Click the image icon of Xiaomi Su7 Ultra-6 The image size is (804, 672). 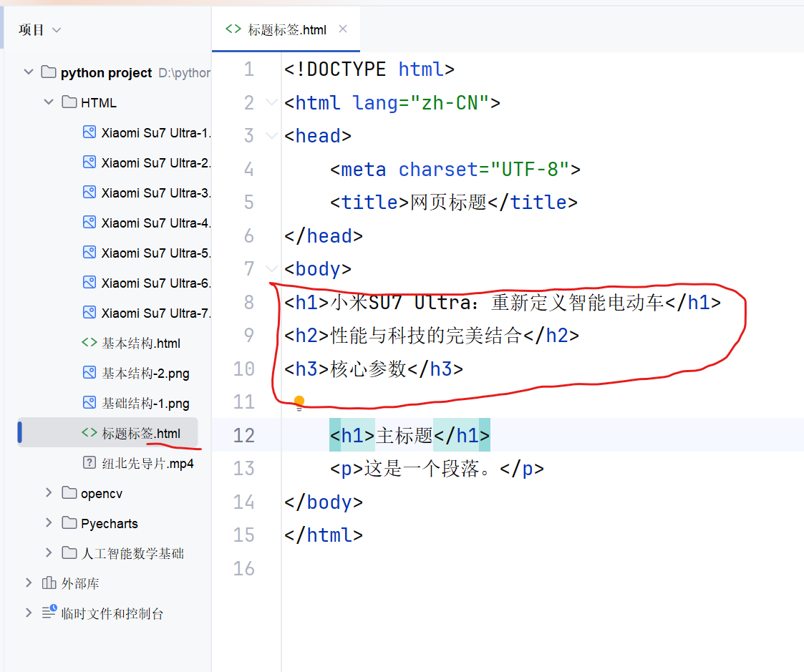89,283
